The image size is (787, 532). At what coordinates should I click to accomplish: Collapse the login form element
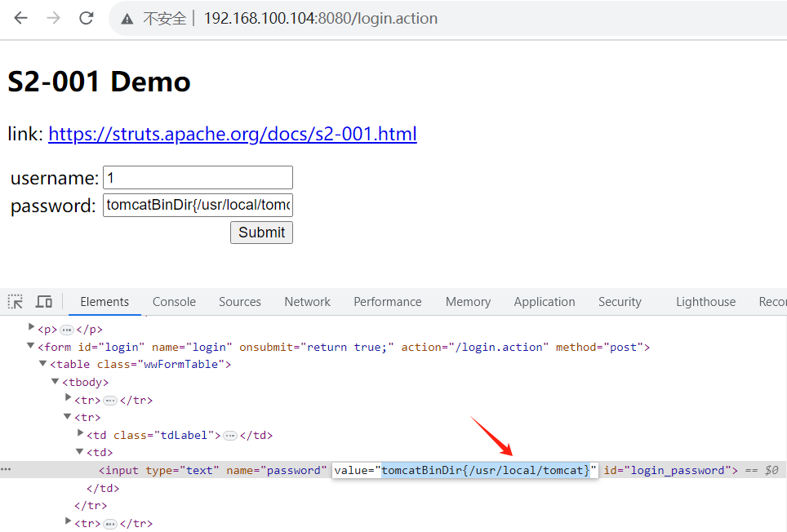point(32,347)
